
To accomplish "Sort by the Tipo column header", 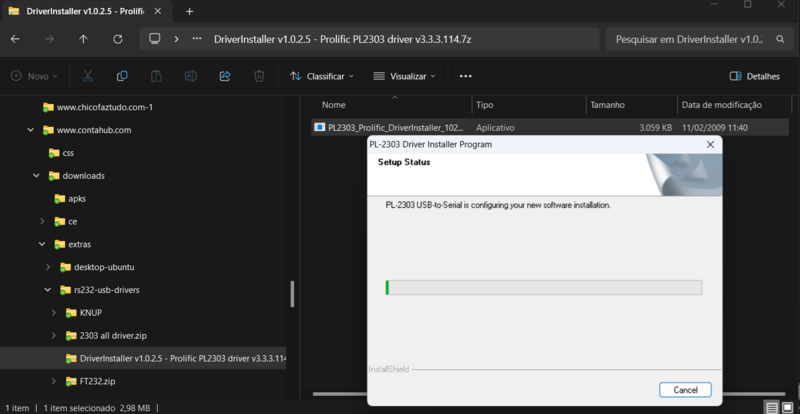I will (485, 105).
